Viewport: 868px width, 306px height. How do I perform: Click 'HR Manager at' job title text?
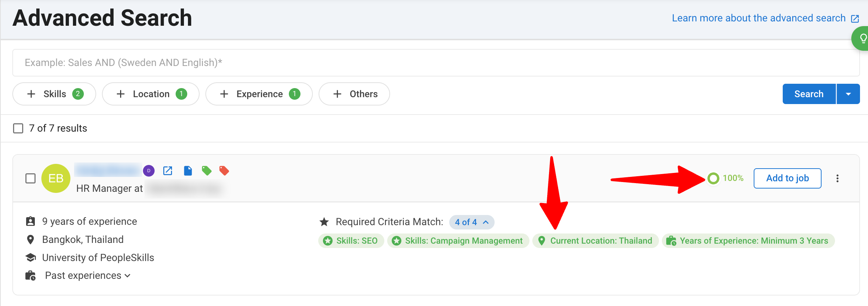click(x=110, y=189)
